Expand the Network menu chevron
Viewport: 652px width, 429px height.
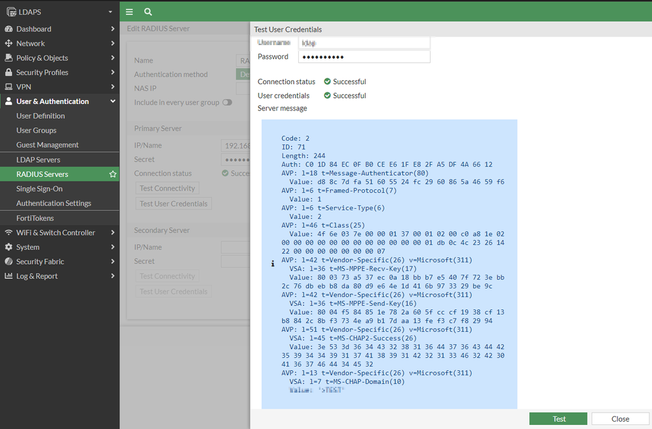[x=113, y=43]
